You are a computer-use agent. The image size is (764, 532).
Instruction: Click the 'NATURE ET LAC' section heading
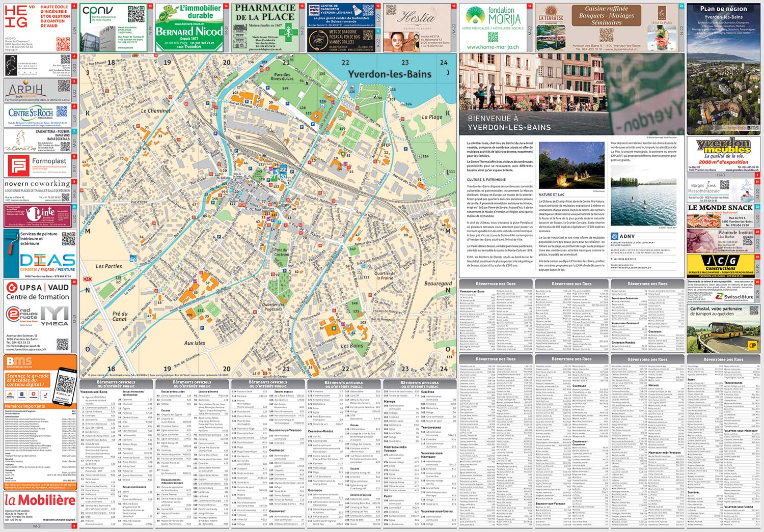point(552,194)
